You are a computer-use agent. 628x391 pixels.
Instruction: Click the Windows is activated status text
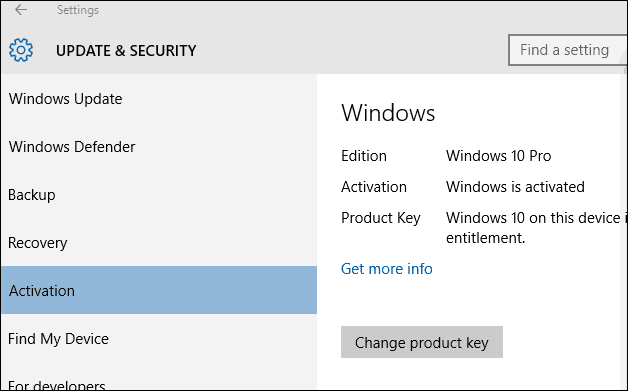(x=515, y=187)
